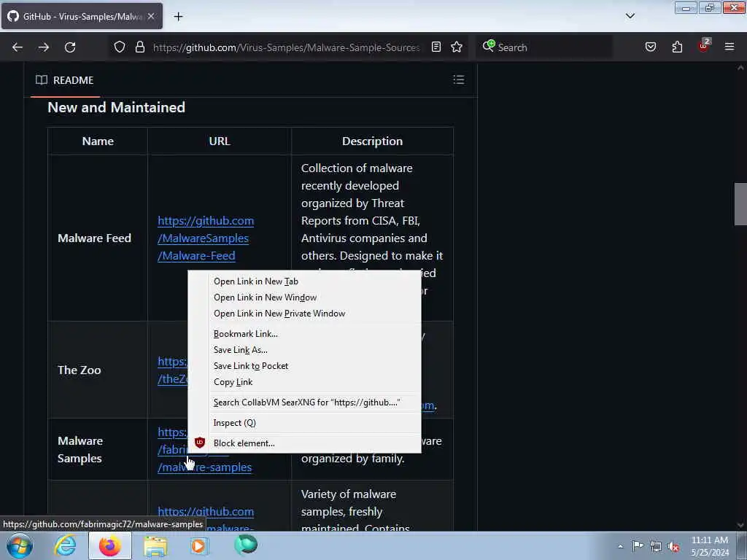Launch Internet Explorer from taskbar
Viewport: 747px width, 560px height.
coord(65,545)
